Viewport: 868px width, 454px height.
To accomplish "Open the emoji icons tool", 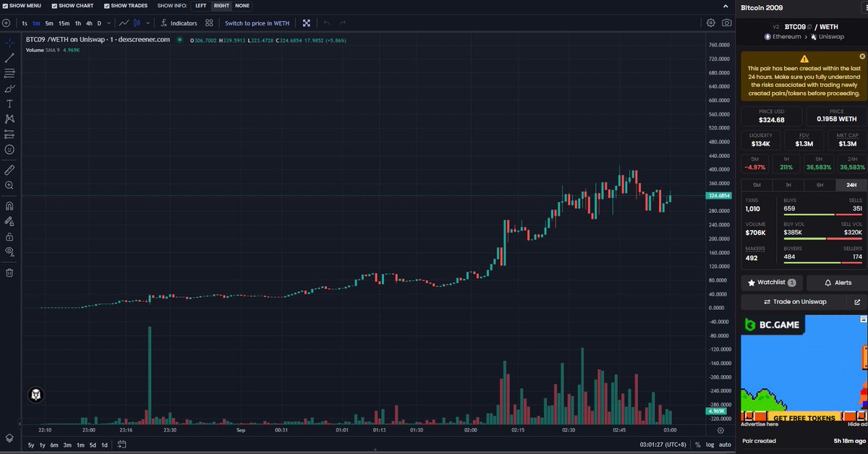I will tap(9, 149).
